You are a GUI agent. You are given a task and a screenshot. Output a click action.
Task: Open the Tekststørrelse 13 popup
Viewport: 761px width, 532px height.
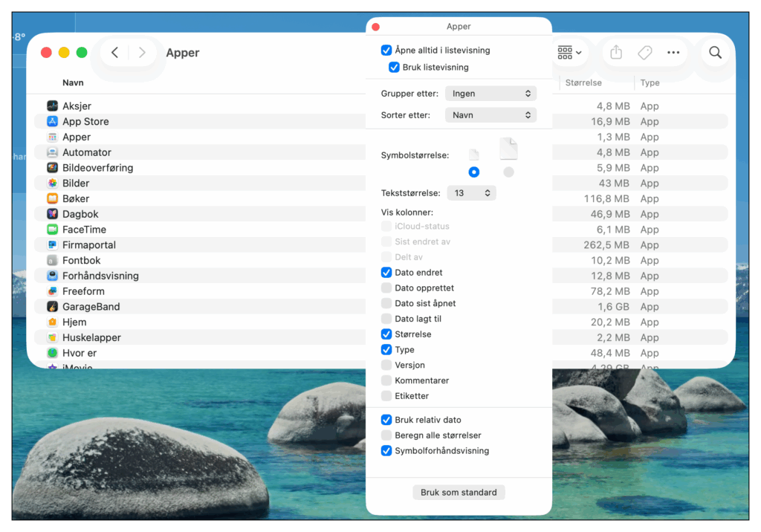coord(471,193)
